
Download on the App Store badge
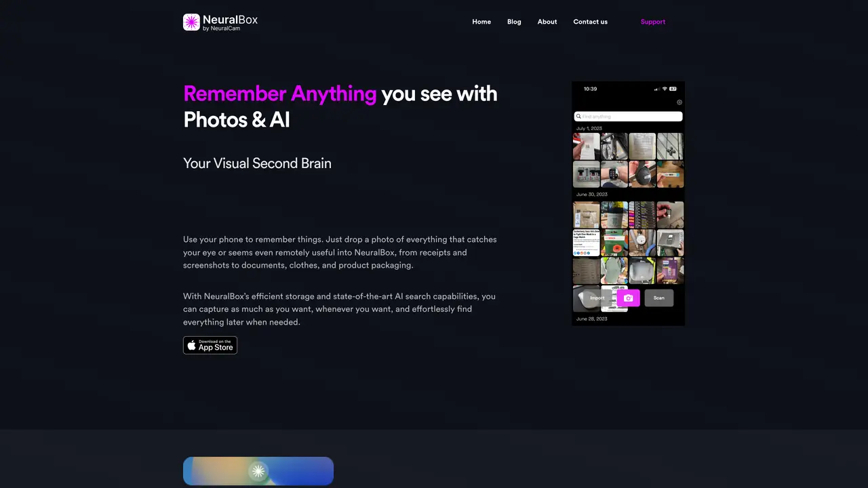tap(210, 345)
